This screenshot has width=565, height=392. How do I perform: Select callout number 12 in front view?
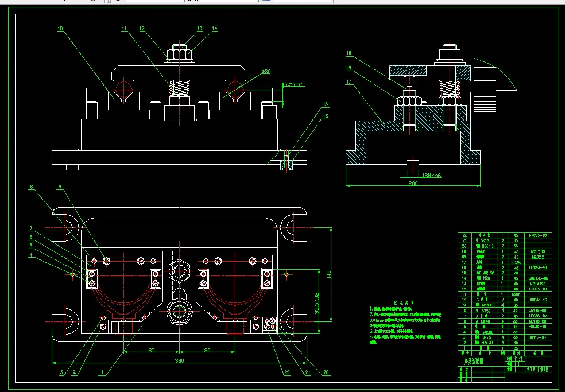pos(142,29)
